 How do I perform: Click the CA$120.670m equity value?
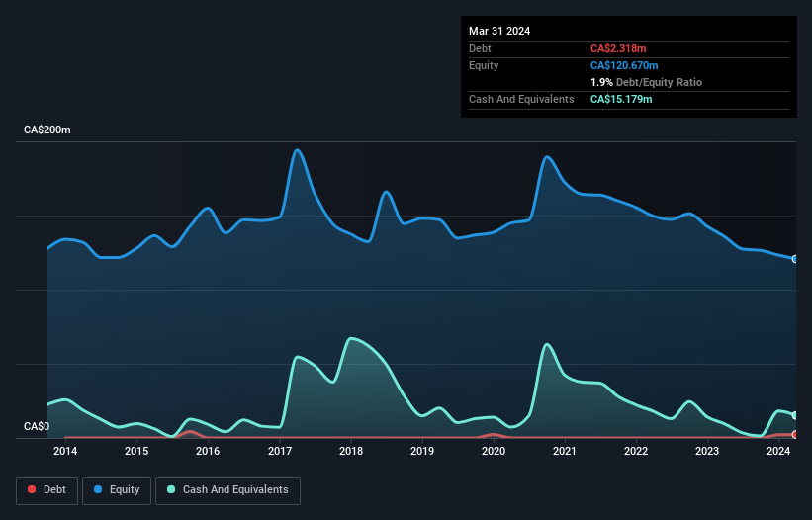click(x=624, y=65)
